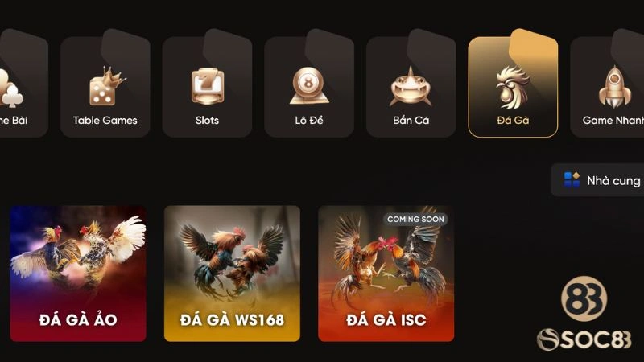Open the Game Nhanh category label
This screenshot has height=362, width=644.
(613, 120)
